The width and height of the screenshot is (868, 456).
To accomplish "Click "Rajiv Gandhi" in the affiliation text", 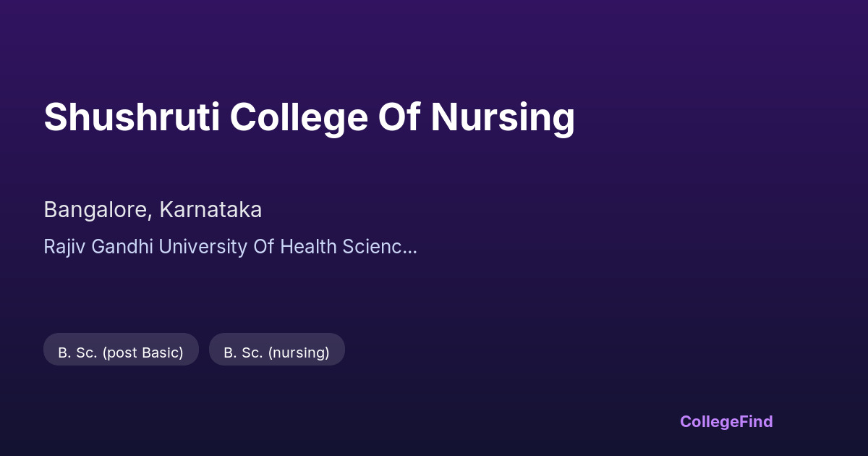I will tap(98, 247).
